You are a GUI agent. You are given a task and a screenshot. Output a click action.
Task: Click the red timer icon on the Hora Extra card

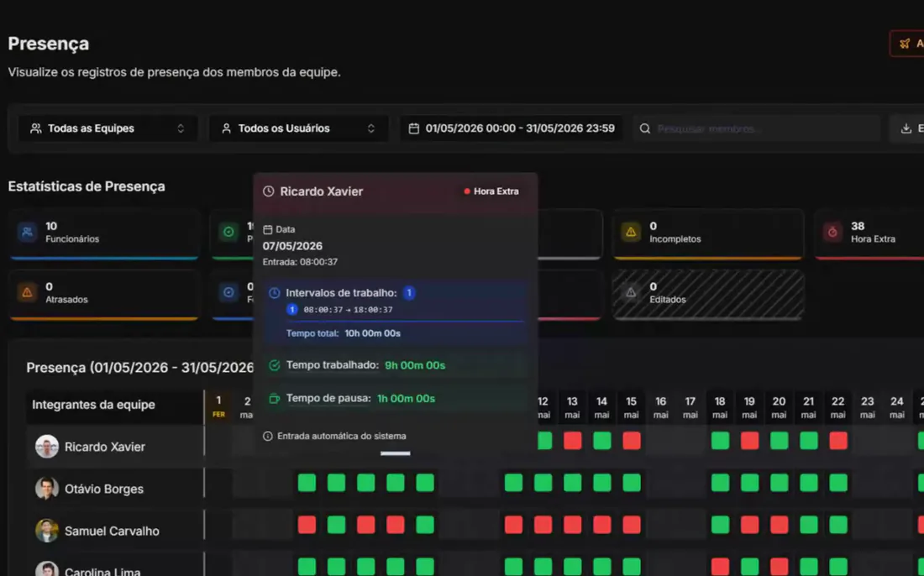[x=832, y=232]
